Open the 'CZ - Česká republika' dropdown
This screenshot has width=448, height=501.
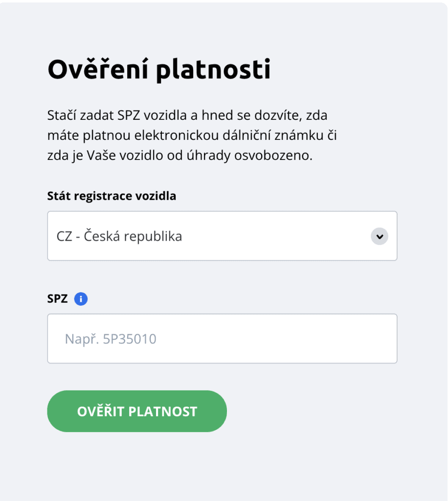222,236
